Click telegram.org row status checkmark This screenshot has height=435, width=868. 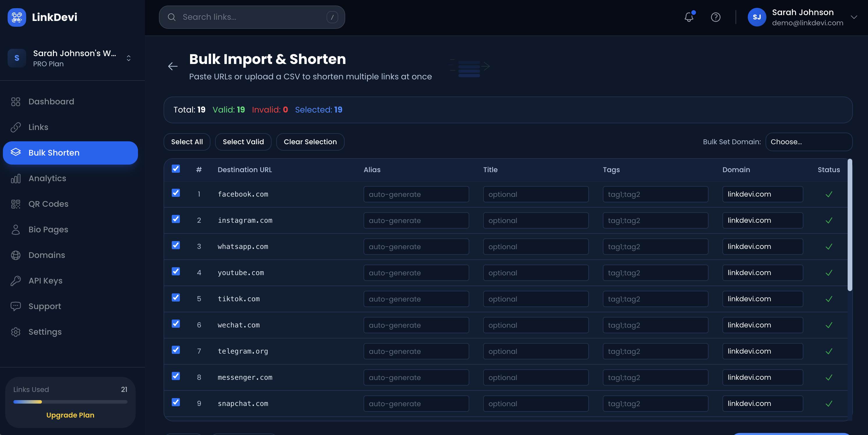click(x=829, y=351)
